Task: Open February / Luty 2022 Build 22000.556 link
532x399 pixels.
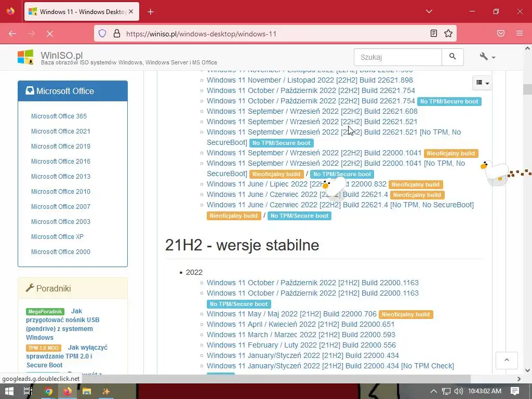Action: [301, 345]
